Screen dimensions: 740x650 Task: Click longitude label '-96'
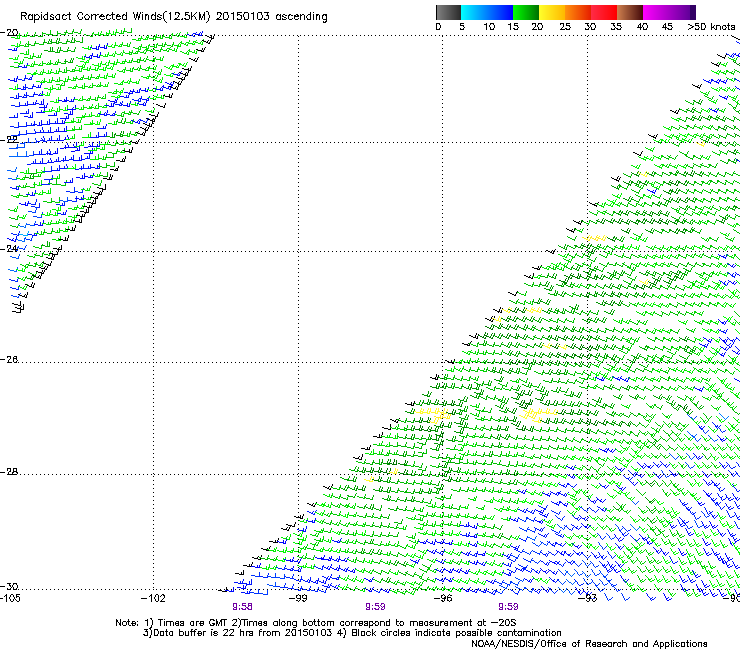coord(442,599)
